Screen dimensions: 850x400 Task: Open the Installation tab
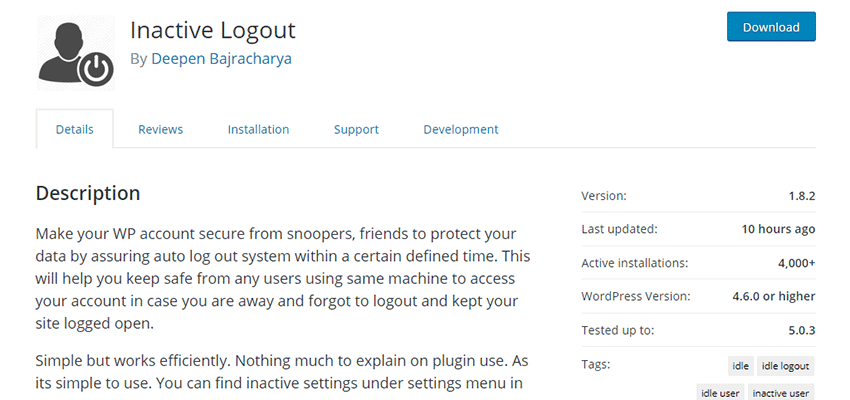click(258, 129)
